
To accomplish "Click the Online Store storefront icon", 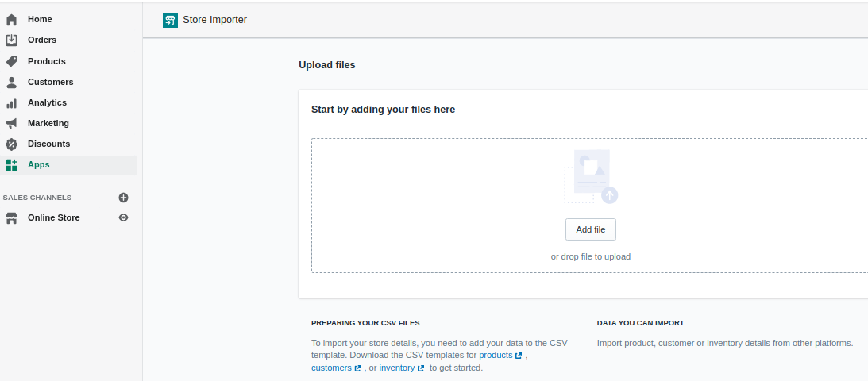I will click(11, 218).
